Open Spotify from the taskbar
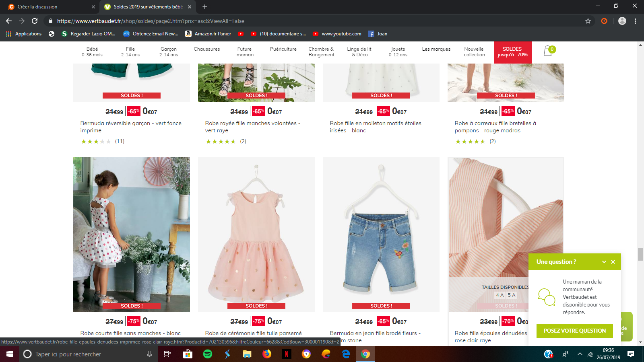644x362 pixels. pyautogui.click(x=208, y=354)
